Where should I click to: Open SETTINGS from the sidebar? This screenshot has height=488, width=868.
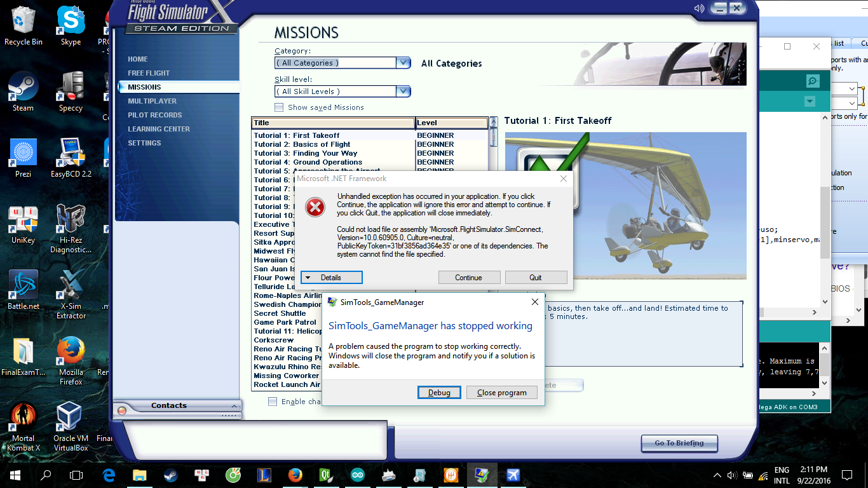click(x=144, y=143)
